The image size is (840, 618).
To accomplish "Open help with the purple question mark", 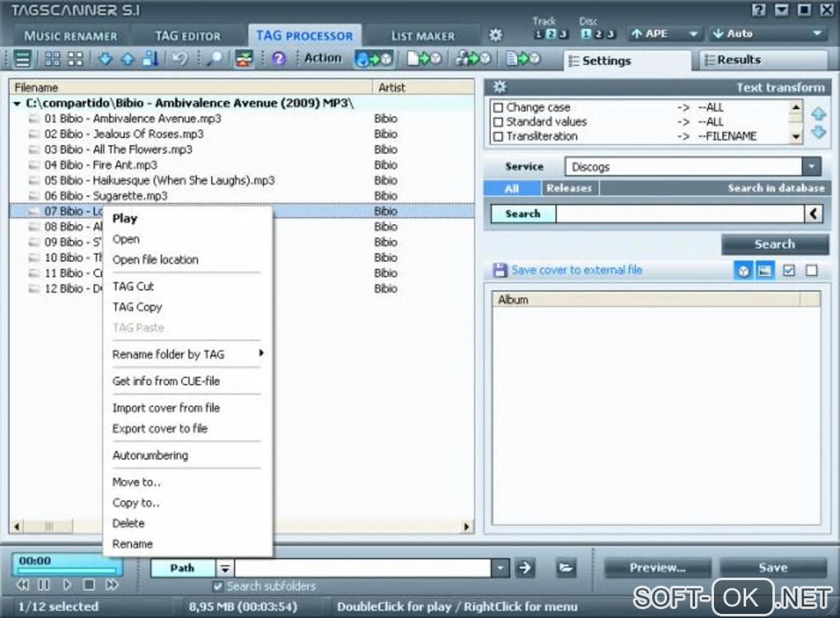I will (278, 59).
